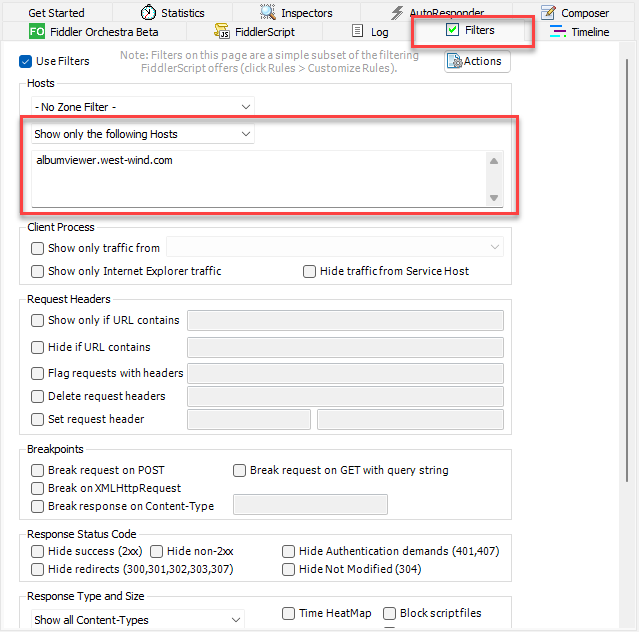Click the albumviewer.west-wind.com host entry
639x632 pixels.
coord(104,160)
